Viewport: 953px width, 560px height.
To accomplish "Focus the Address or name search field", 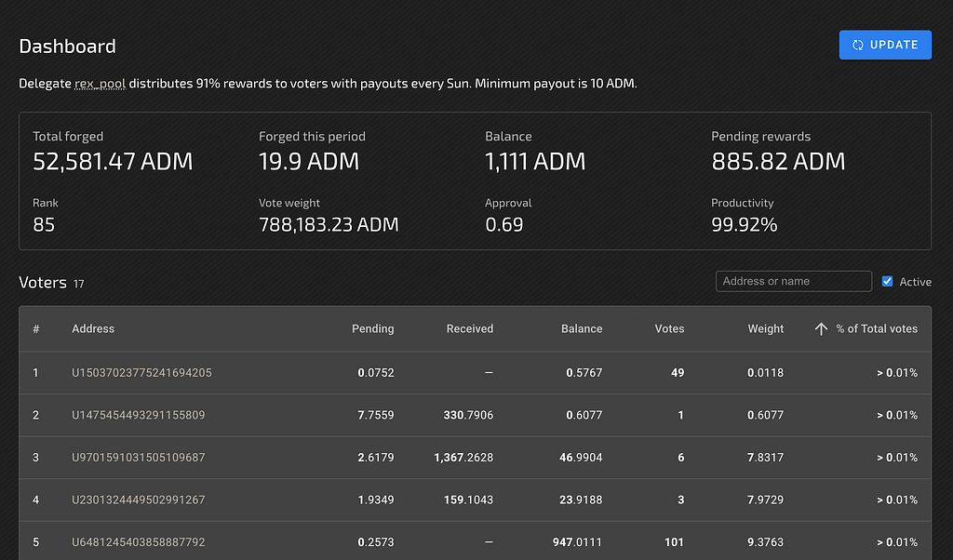I will point(793,281).
